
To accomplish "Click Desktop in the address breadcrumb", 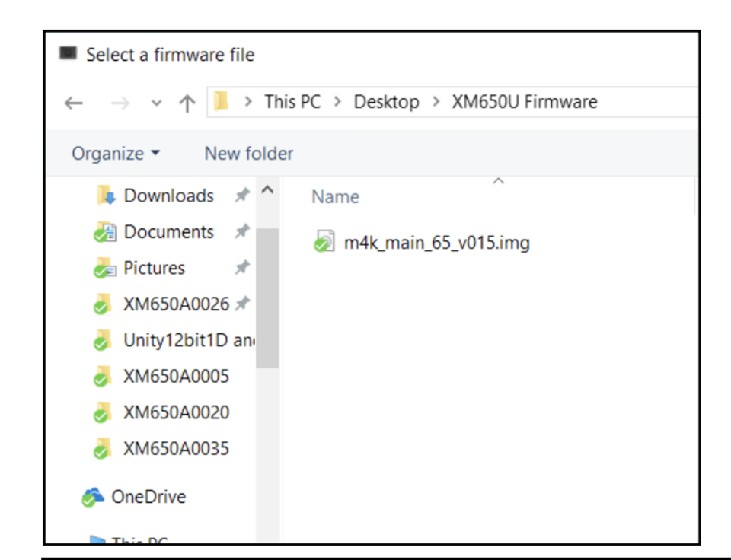I will [x=386, y=102].
